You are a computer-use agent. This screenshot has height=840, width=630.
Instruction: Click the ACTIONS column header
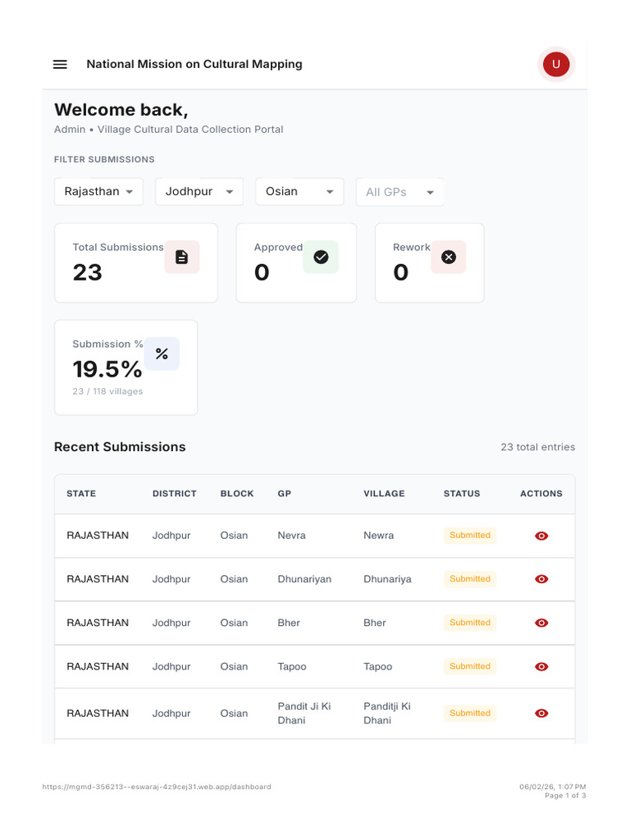click(541, 493)
